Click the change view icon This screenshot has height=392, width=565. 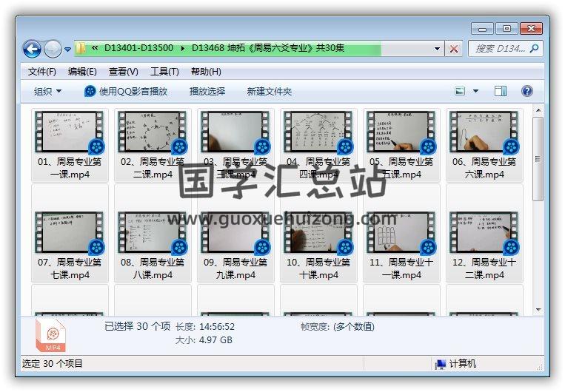click(x=460, y=91)
